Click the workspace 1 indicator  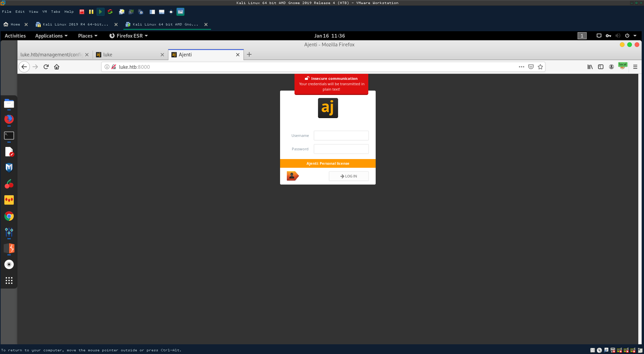pyautogui.click(x=582, y=36)
